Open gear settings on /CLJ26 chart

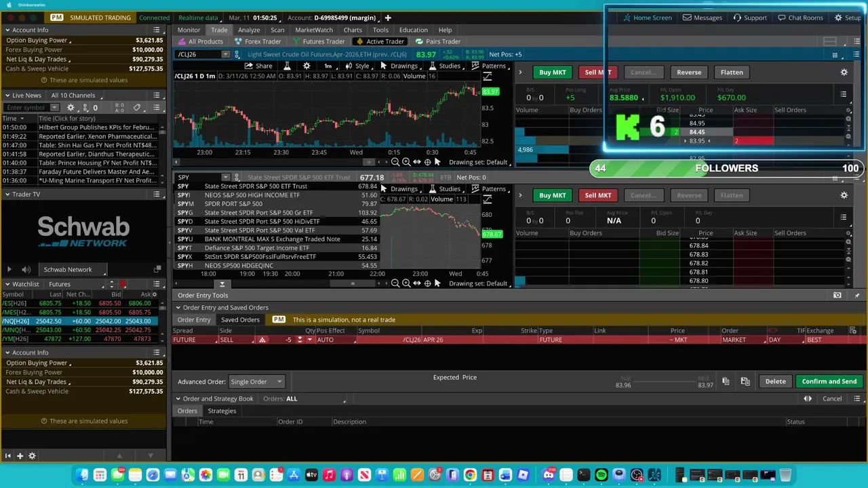(307, 66)
